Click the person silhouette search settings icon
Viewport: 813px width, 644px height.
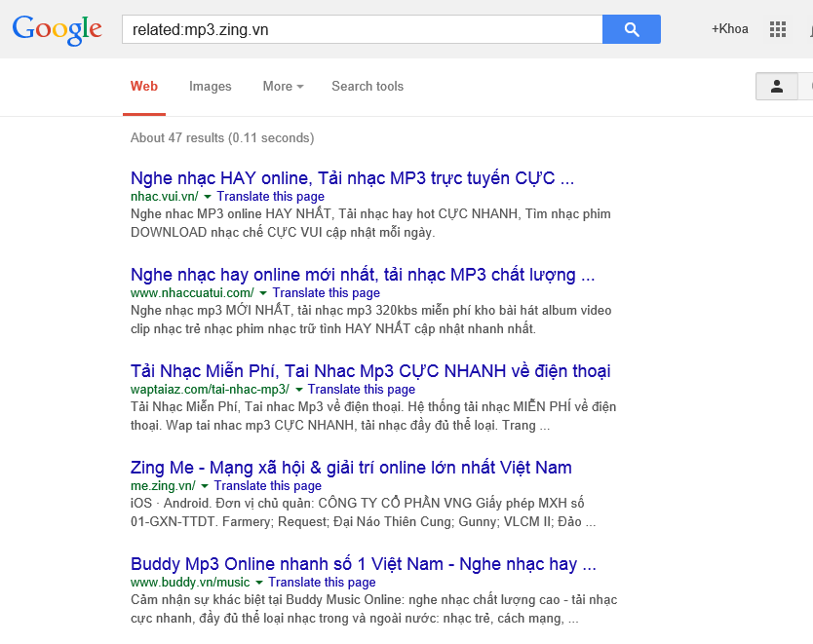(x=776, y=86)
